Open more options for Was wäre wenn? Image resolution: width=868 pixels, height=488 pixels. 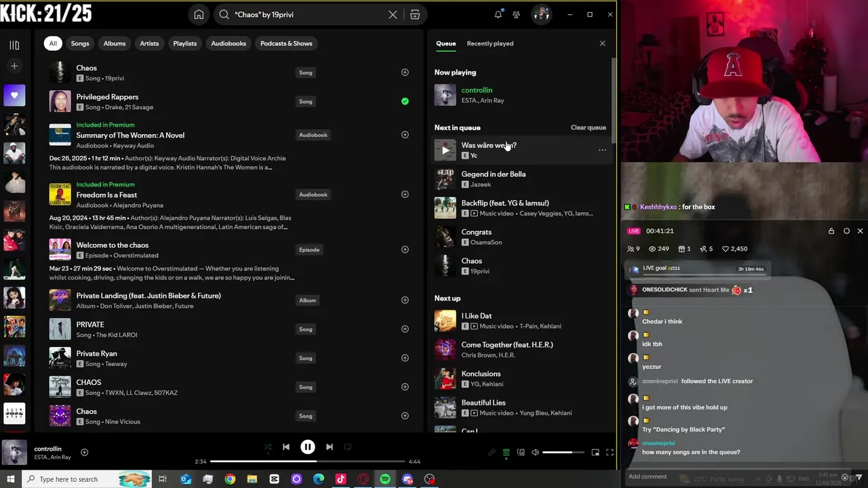coord(602,150)
